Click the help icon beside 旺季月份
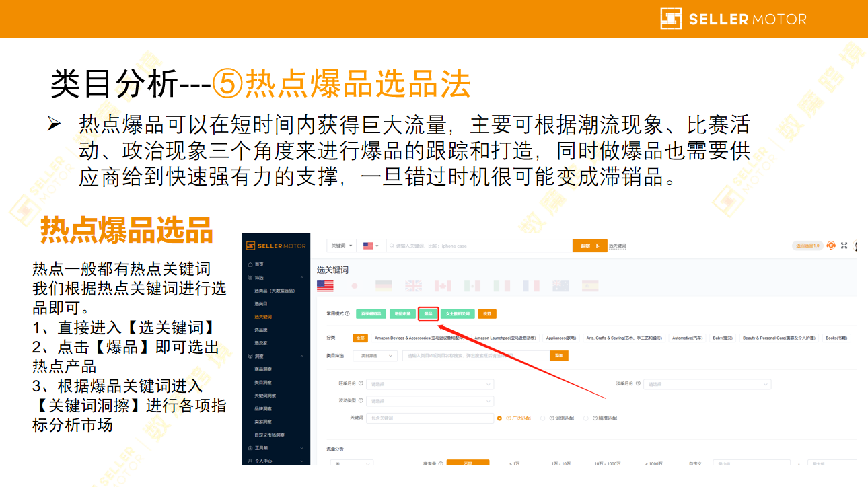 pyautogui.click(x=361, y=384)
